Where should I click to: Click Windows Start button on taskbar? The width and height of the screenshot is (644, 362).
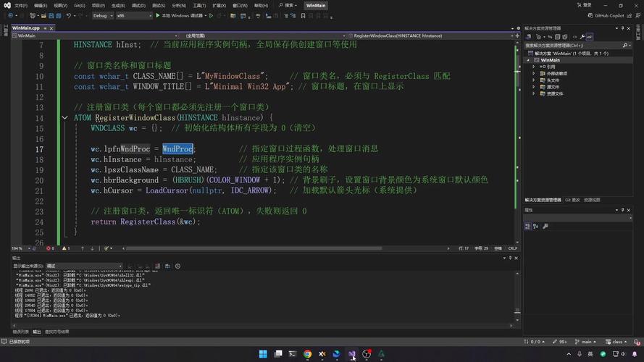263,354
